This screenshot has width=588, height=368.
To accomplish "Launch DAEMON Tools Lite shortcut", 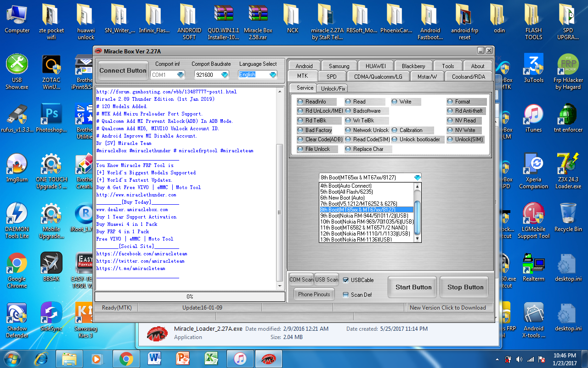I will coord(17,221).
